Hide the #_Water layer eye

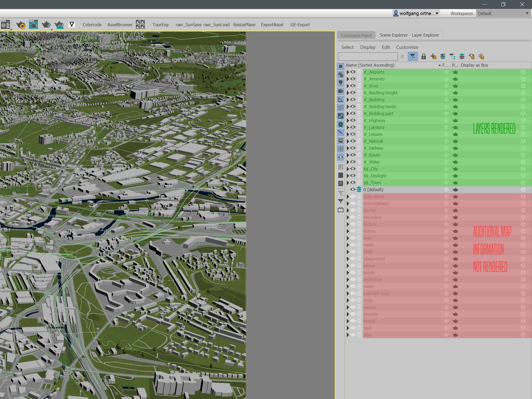click(353, 162)
